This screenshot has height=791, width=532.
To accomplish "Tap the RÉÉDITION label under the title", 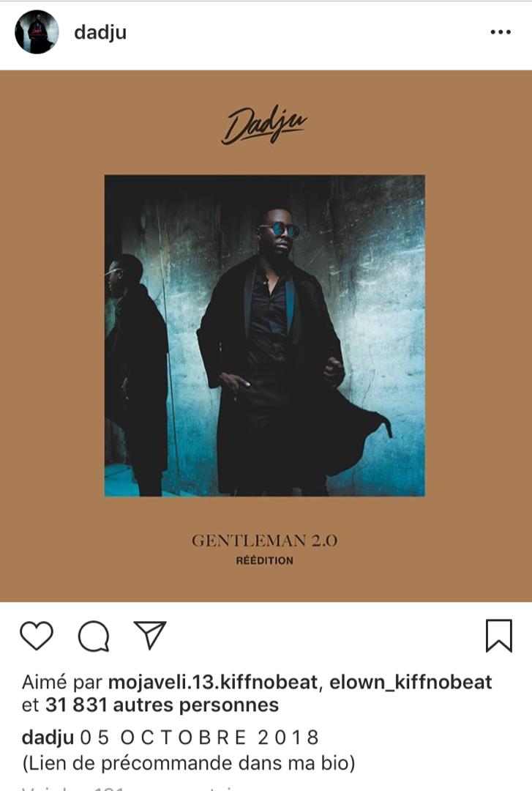I will (264, 560).
